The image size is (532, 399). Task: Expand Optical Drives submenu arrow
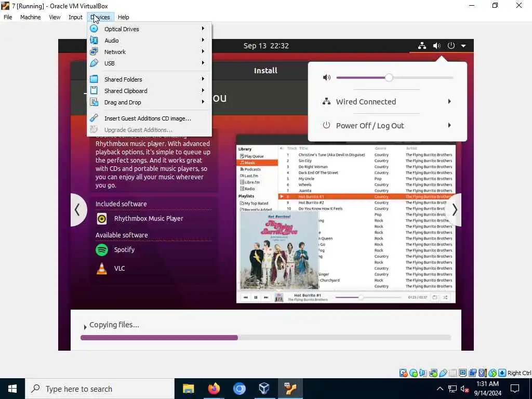[x=203, y=29]
